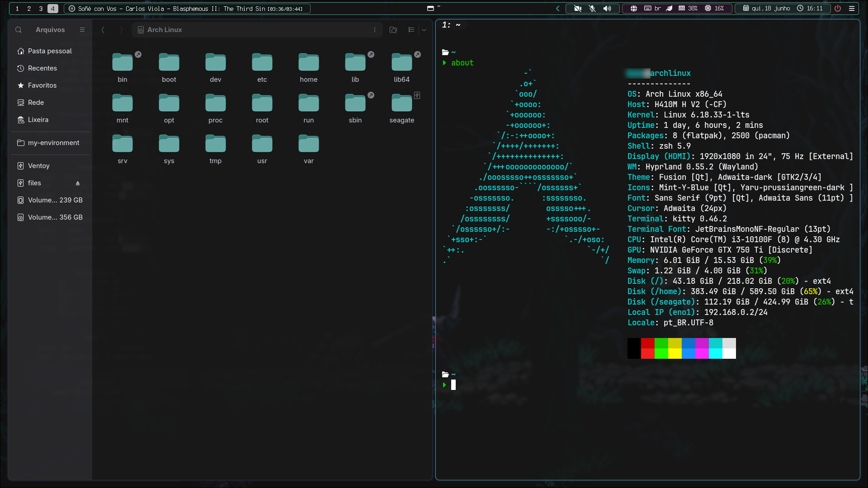Open the my-environment bookmark

(51, 143)
